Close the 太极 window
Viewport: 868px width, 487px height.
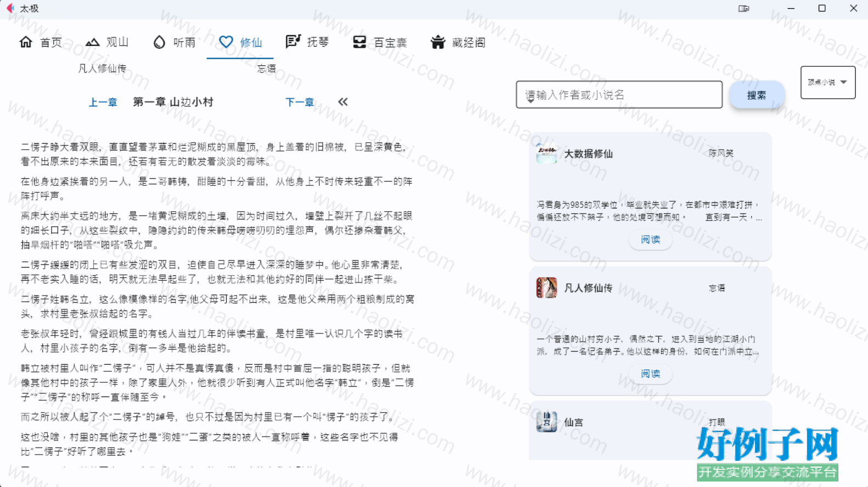pos(853,8)
